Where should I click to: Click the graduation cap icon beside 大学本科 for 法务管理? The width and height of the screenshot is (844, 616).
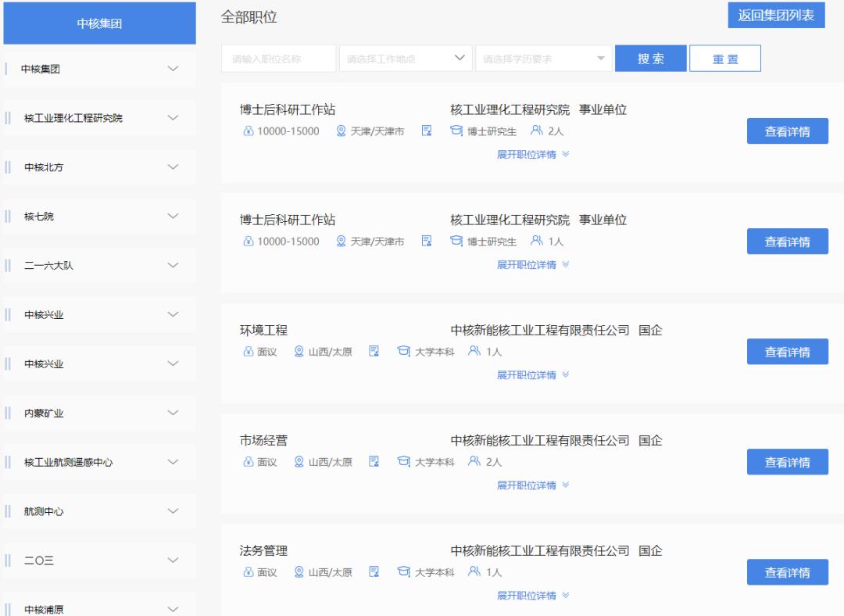[x=403, y=571]
